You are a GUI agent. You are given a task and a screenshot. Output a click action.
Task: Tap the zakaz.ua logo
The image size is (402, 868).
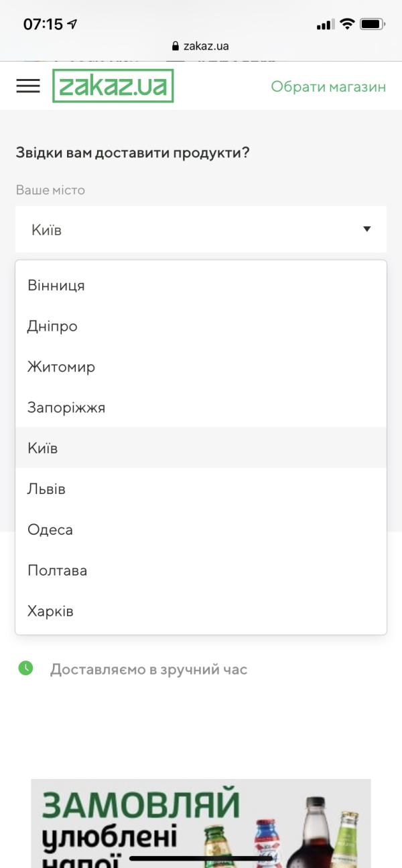[x=113, y=86]
